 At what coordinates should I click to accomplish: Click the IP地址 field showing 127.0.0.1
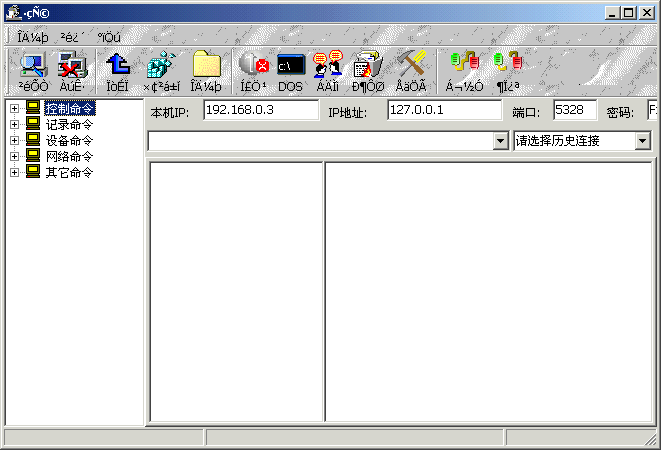[x=444, y=109]
